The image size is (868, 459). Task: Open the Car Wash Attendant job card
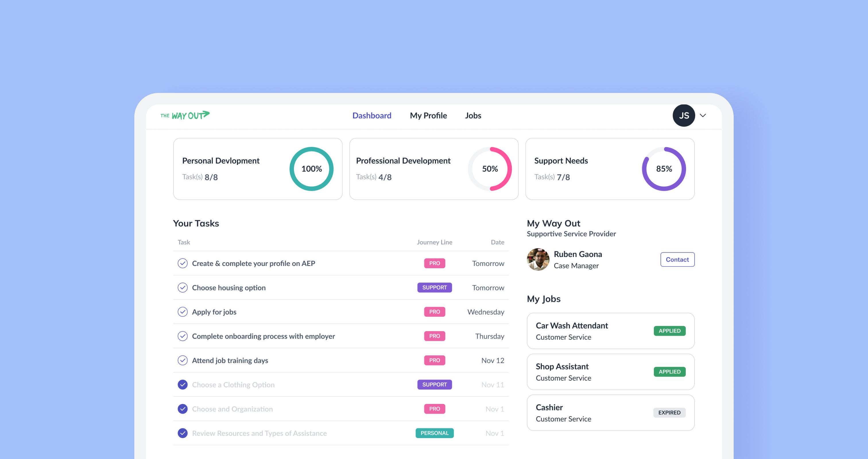click(611, 331)
